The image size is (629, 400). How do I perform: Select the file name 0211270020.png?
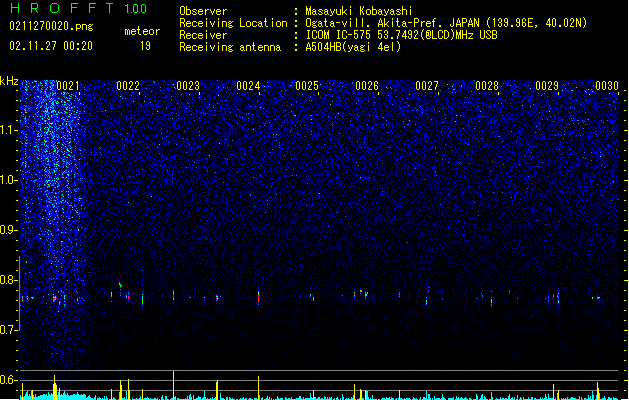51,27
